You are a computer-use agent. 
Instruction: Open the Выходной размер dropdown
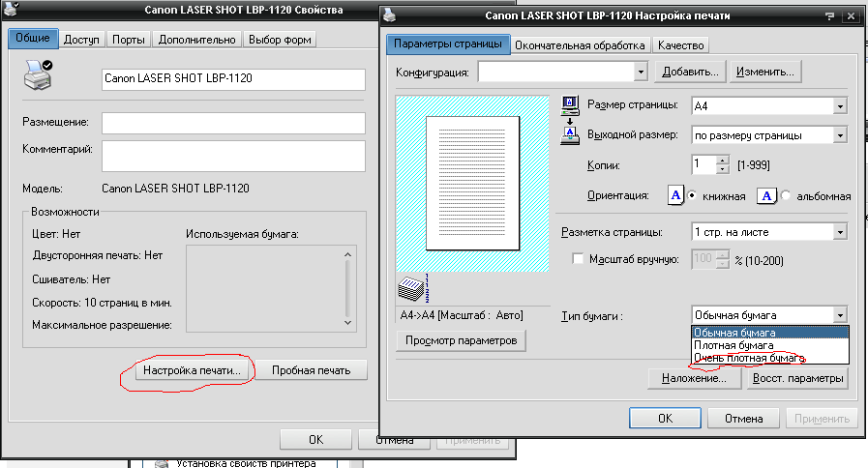(840, 135)
